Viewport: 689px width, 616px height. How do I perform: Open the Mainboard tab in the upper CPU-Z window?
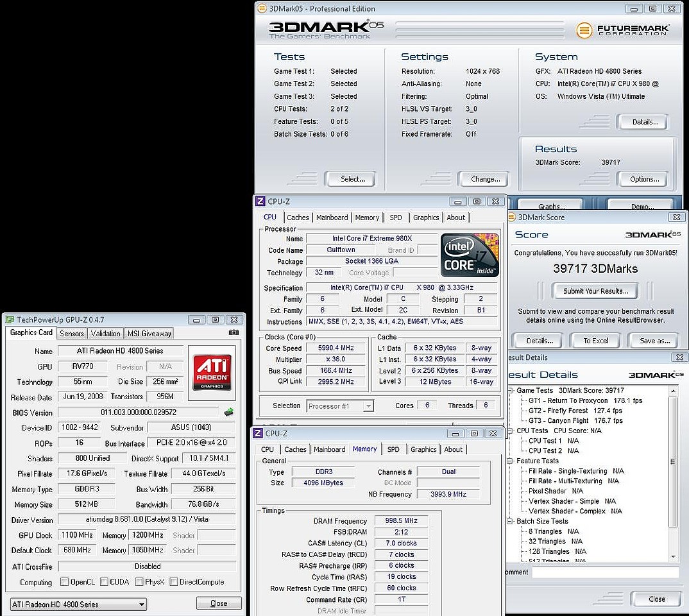pos(332,218)
